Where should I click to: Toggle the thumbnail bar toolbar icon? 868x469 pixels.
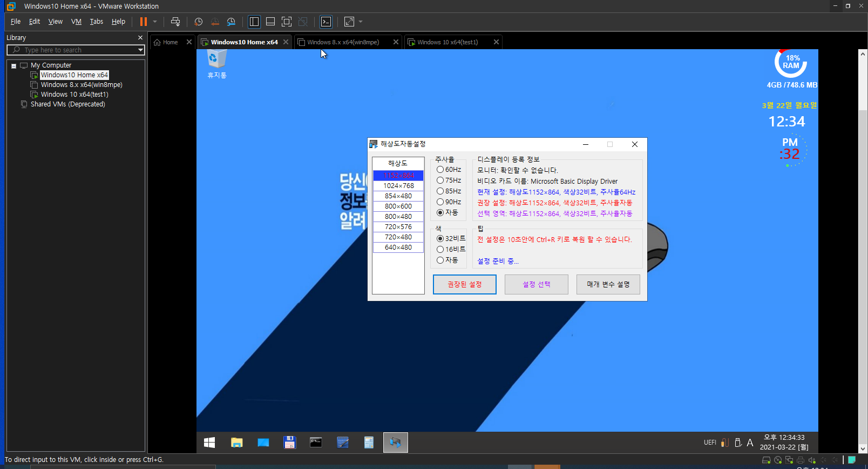click(x=270, y=22)
